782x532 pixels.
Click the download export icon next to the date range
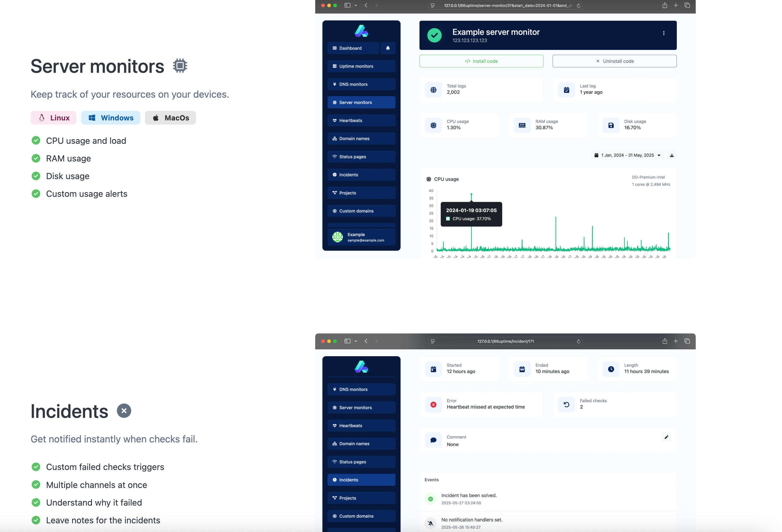671,155
